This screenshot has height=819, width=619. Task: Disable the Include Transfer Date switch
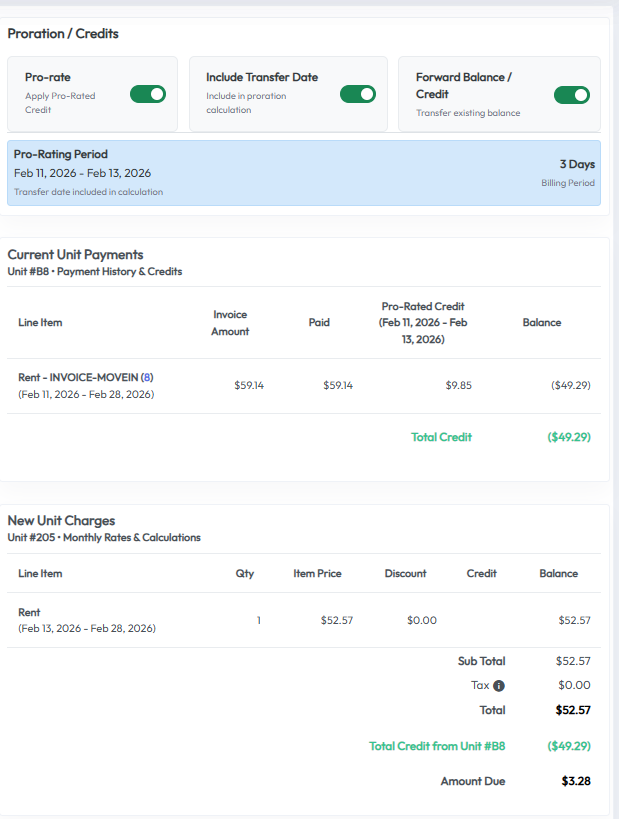[x=357, y=94]
